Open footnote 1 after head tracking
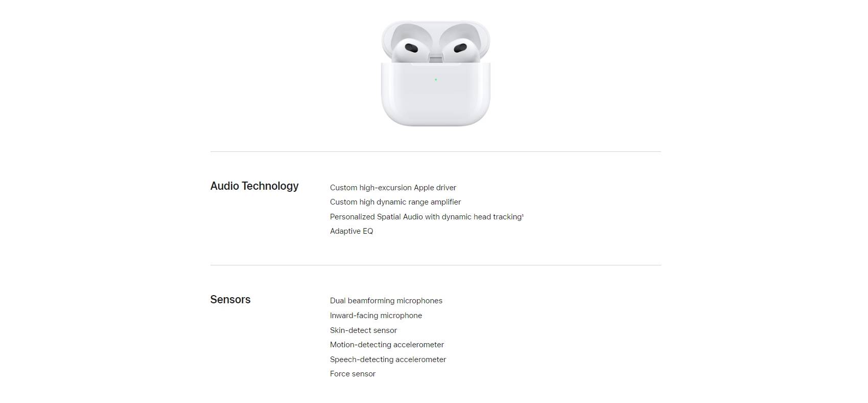 (523, 215)
